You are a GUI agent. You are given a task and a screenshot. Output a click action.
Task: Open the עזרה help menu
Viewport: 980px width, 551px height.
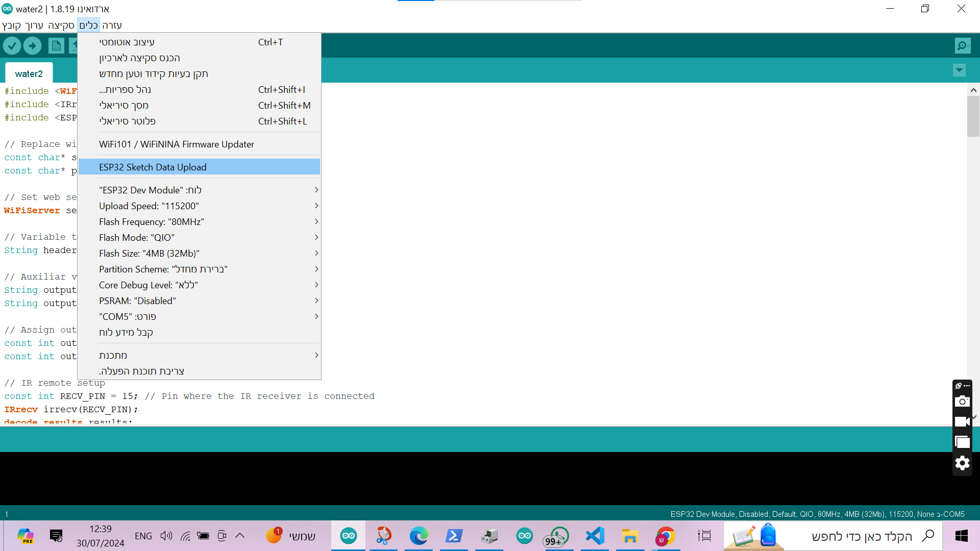point(112,25)
